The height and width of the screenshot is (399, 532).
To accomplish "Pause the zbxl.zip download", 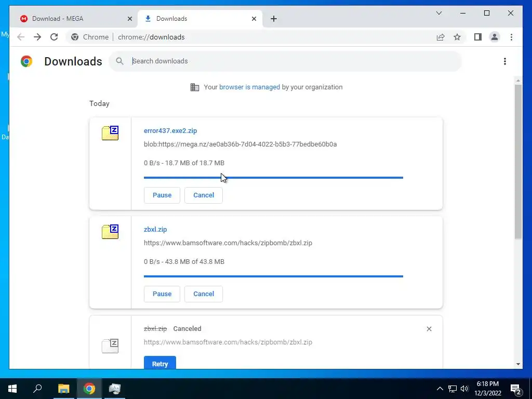I will coord(162,294).
